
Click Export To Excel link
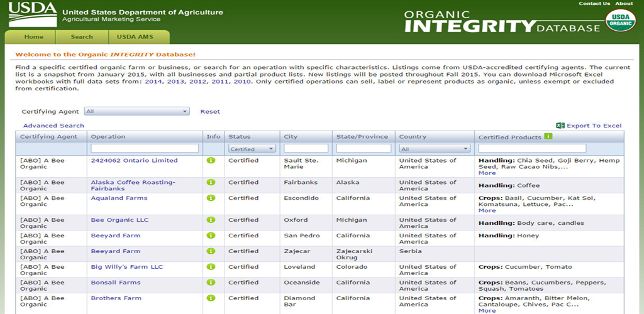click(x=594, y=126)
